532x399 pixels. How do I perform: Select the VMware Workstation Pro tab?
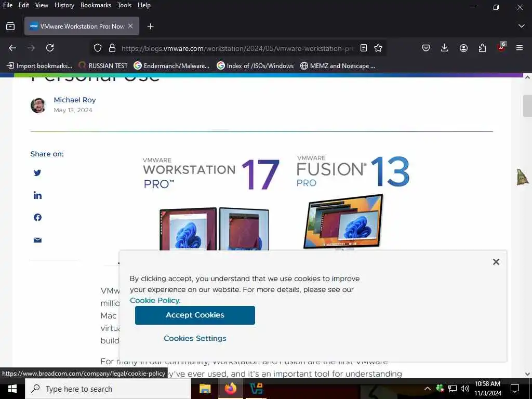pyautogui.click(x=82, y=26)
